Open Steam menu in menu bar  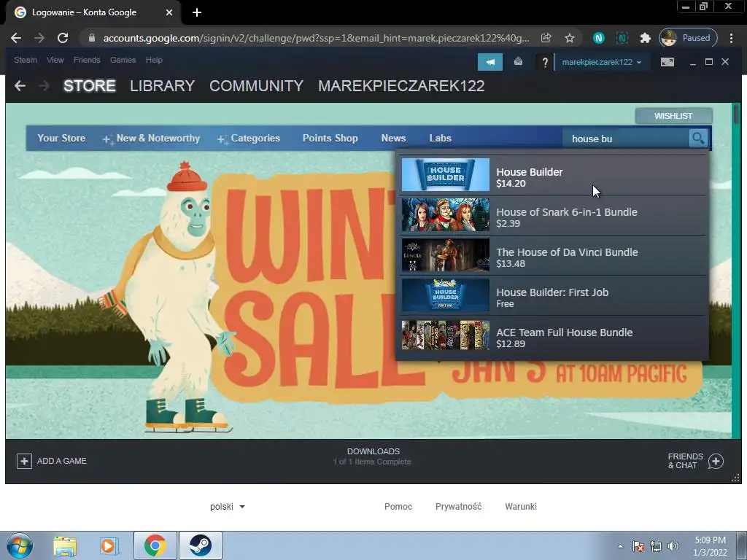click(26, 60)
